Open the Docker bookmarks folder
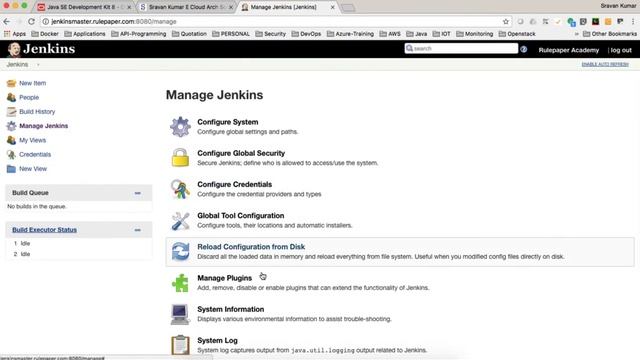This screenshot has width=640, height=360. click(45, 34)
